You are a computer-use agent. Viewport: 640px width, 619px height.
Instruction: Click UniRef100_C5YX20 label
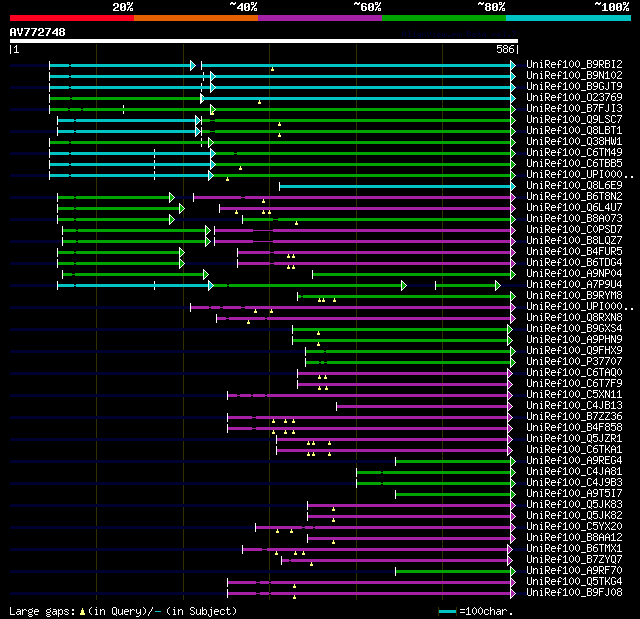coord(574,527)
